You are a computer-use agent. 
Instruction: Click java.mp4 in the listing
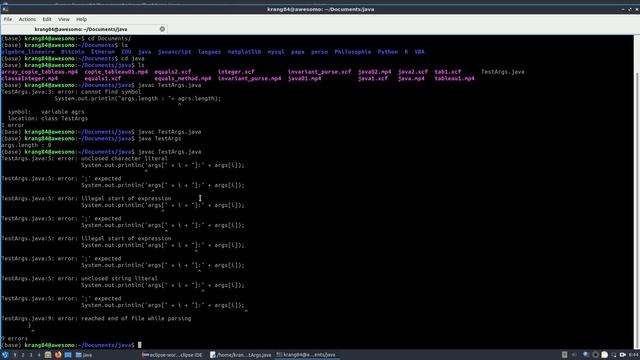[411, 78]
